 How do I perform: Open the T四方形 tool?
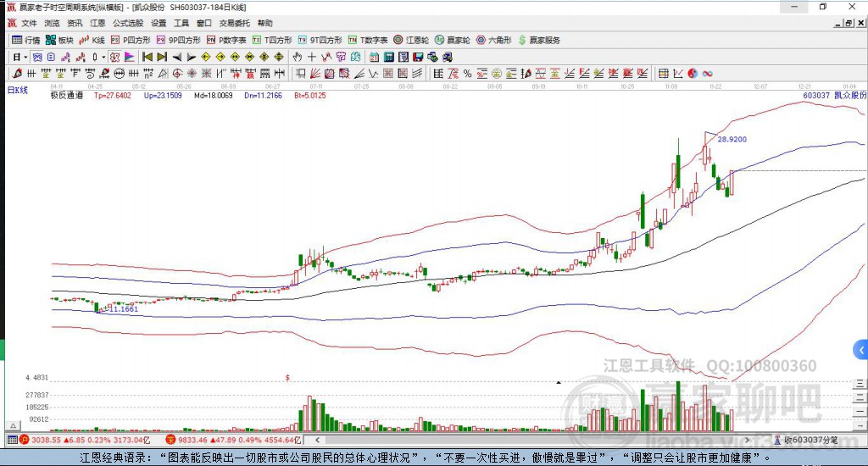(272, 40)
